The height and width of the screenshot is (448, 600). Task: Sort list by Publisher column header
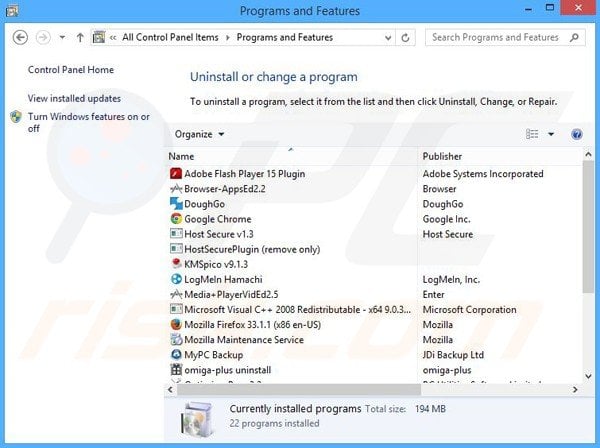[x=442, y=156]
